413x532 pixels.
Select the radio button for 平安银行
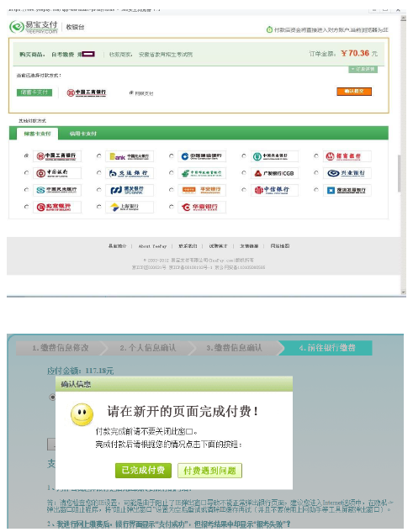tap(172, 190)
